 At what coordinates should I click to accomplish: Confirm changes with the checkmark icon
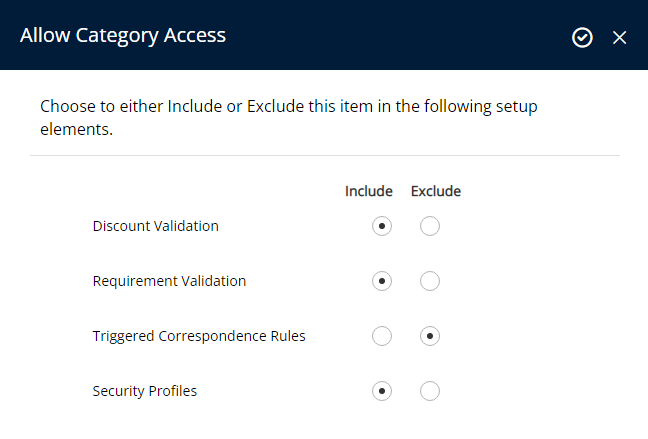click(582, 38)
